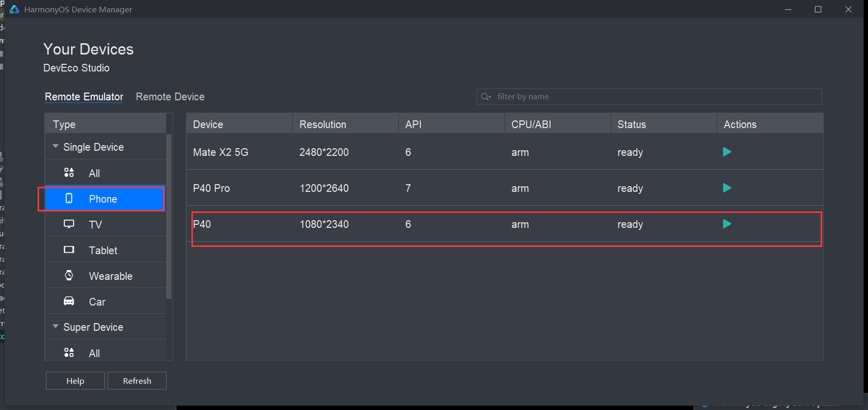
Task: Choose the Tablet type label
Action: 103,251
